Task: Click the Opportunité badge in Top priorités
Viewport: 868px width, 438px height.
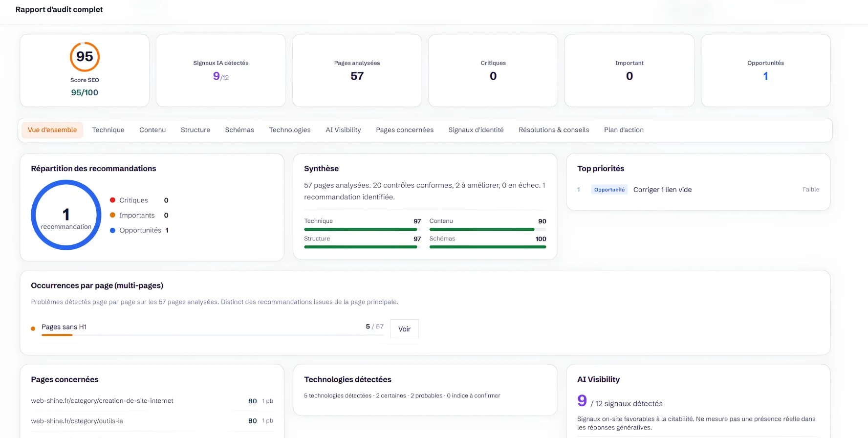Action: click(609, 190)
